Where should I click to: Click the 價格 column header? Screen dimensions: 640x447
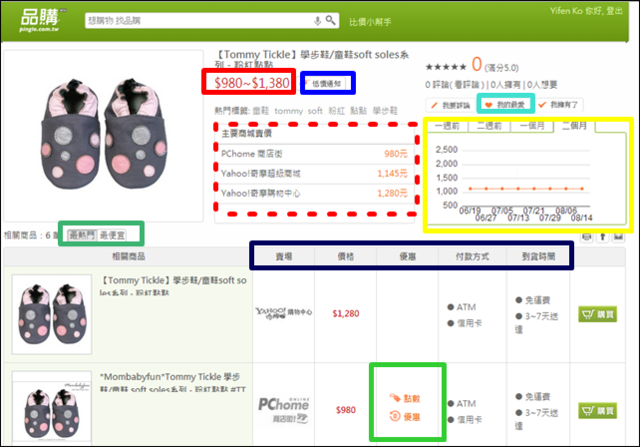346,256
